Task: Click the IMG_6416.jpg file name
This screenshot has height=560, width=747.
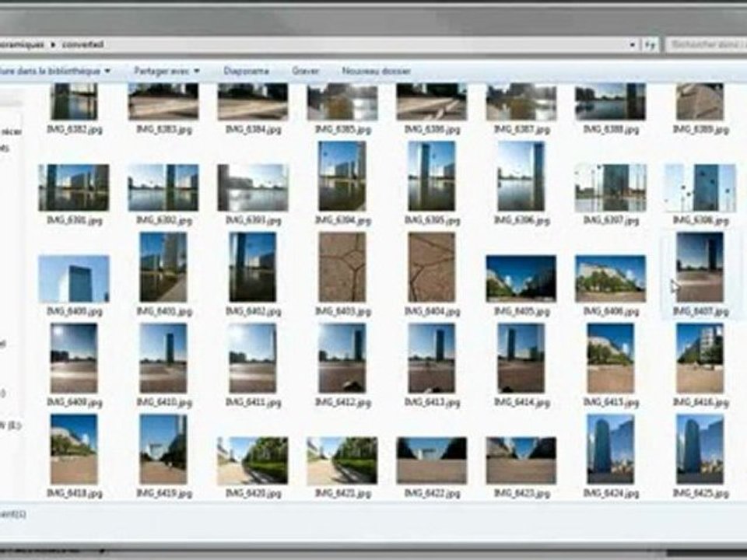Action: point(701,403)
